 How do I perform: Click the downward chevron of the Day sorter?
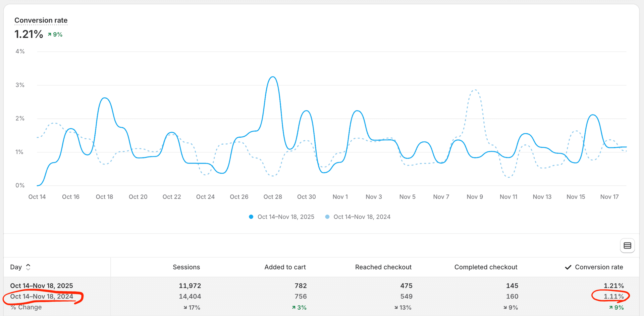click(x=28, y=269)
